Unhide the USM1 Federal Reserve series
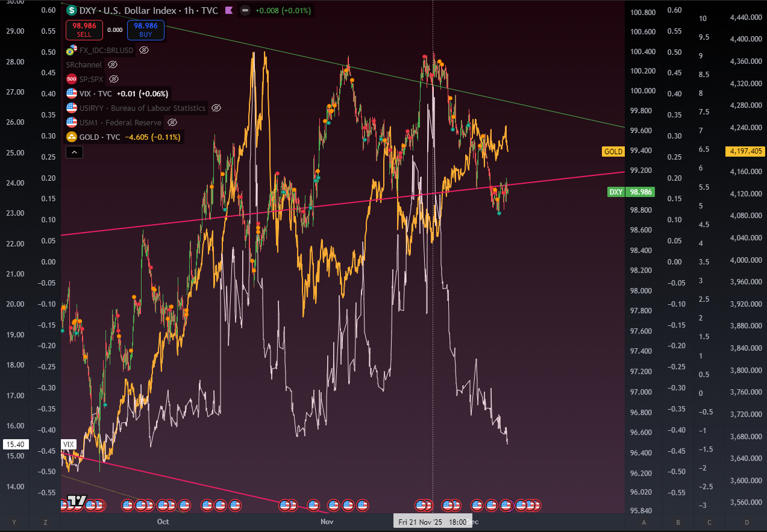767x532 pixels. (x=172, y=123)
